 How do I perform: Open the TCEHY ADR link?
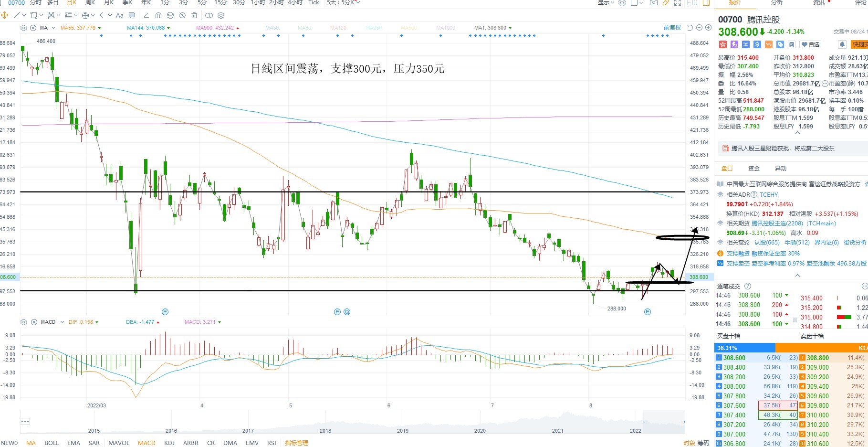769,195
